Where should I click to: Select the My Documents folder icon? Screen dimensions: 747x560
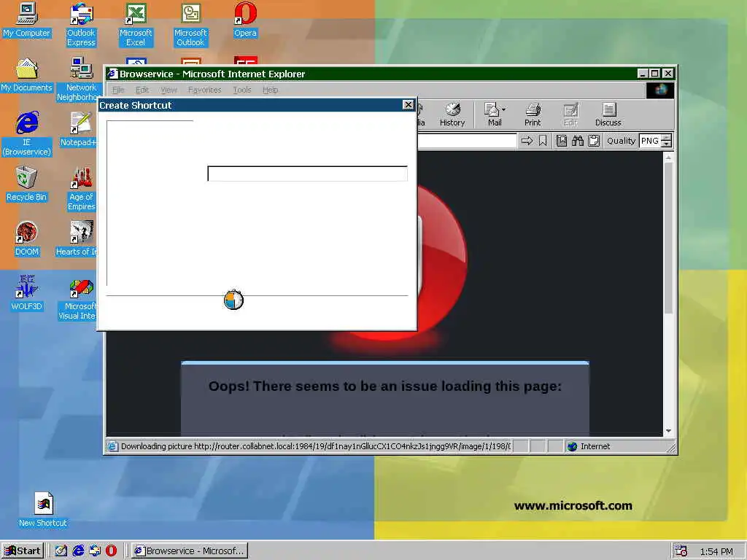point(27,75)
